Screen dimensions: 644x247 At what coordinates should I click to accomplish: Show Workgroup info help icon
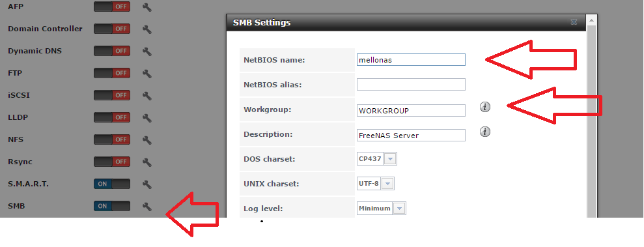[x=485, y=108]
